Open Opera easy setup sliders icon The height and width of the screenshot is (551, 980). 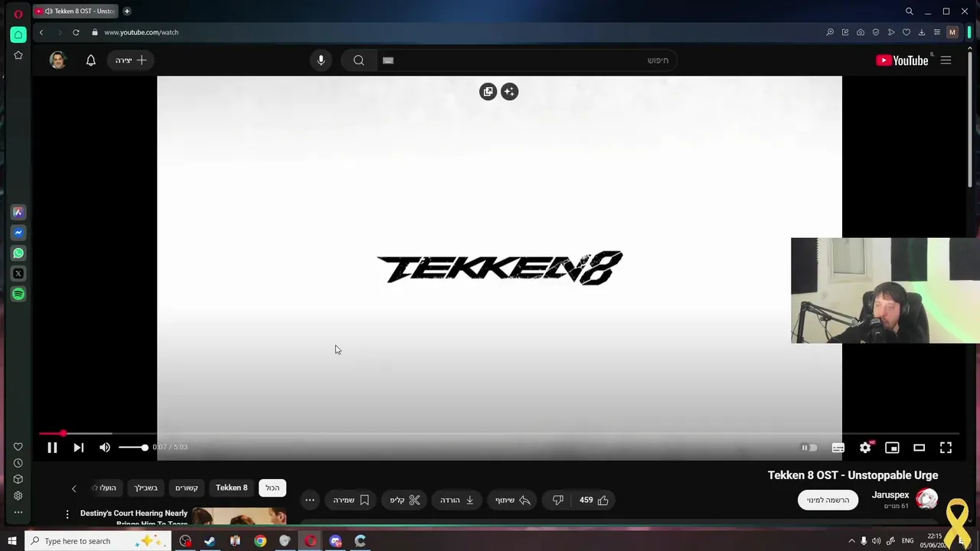(936, 32)
